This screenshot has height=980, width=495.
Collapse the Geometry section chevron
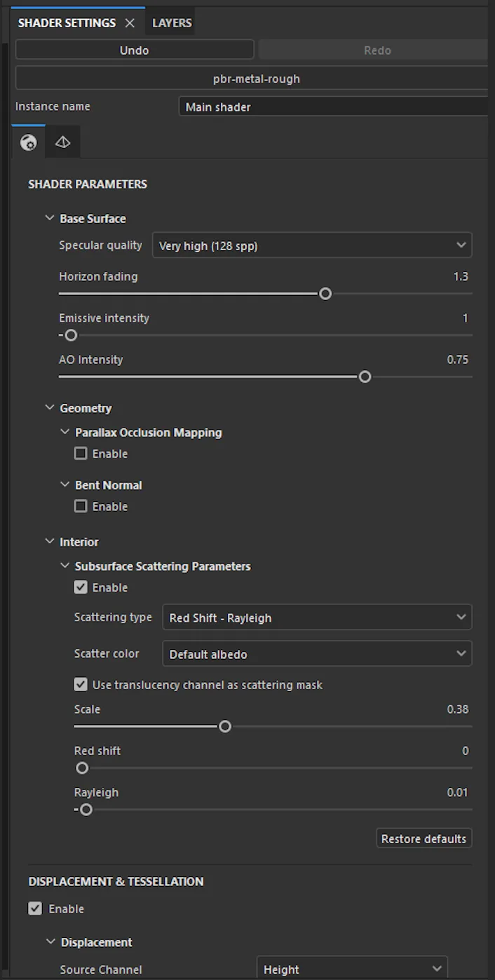point(50,407)
